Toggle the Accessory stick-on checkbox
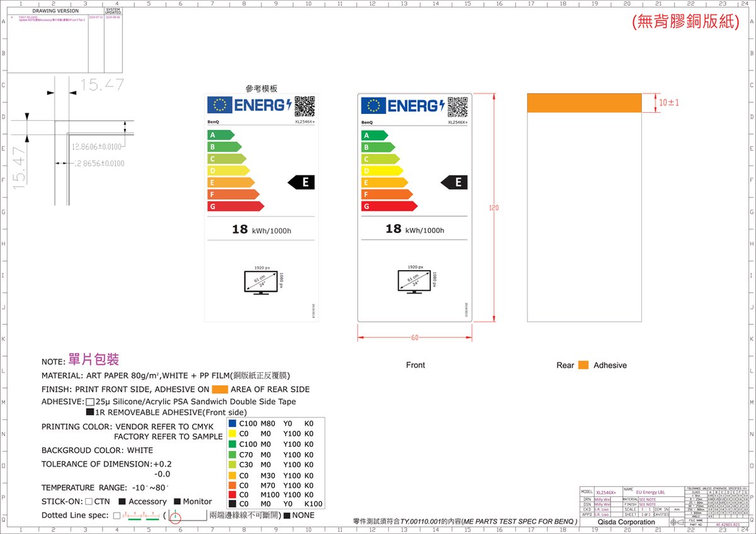The width and height of the screenshot is (756, 534). pos(123,502)
